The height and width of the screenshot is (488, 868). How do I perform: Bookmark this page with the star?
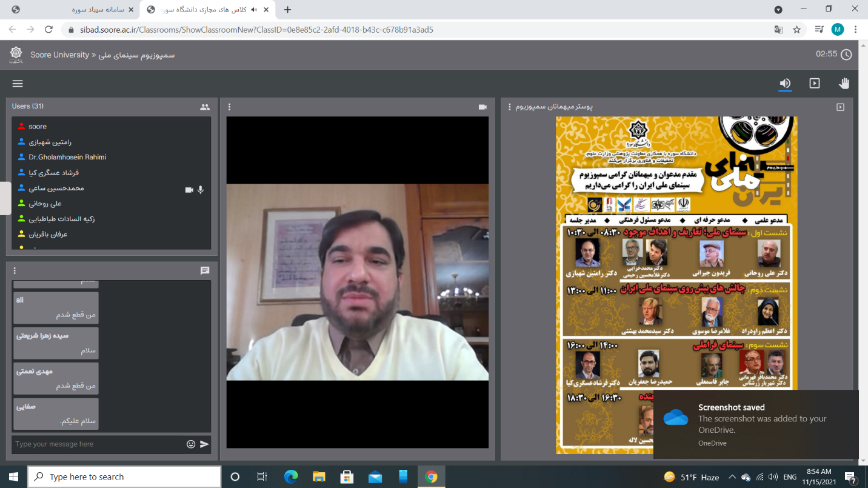point(796,30)
